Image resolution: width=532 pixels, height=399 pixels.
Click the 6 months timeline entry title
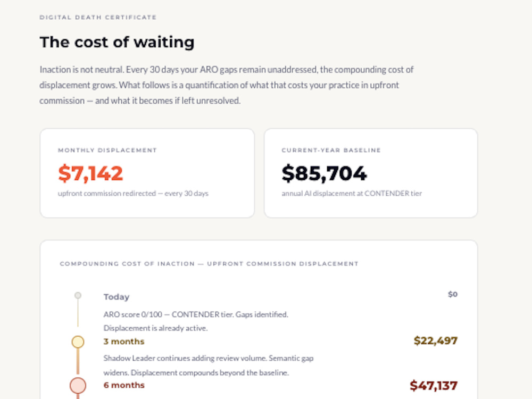[x=124, y=385]
